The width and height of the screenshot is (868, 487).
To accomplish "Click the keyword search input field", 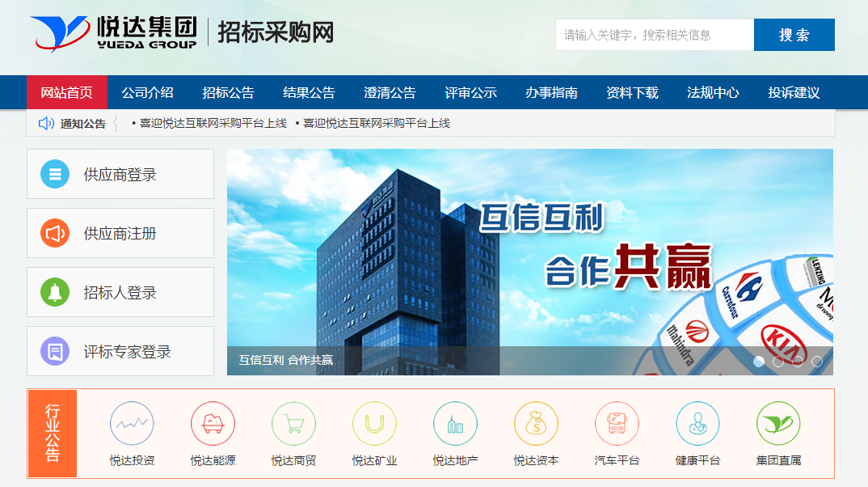I will (653, 35).
